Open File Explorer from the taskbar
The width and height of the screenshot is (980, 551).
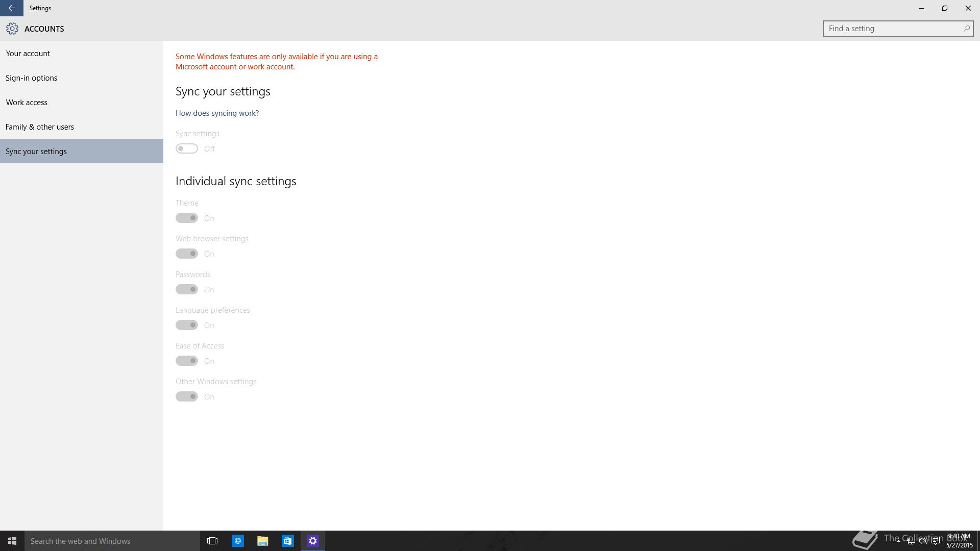point(263,541)
